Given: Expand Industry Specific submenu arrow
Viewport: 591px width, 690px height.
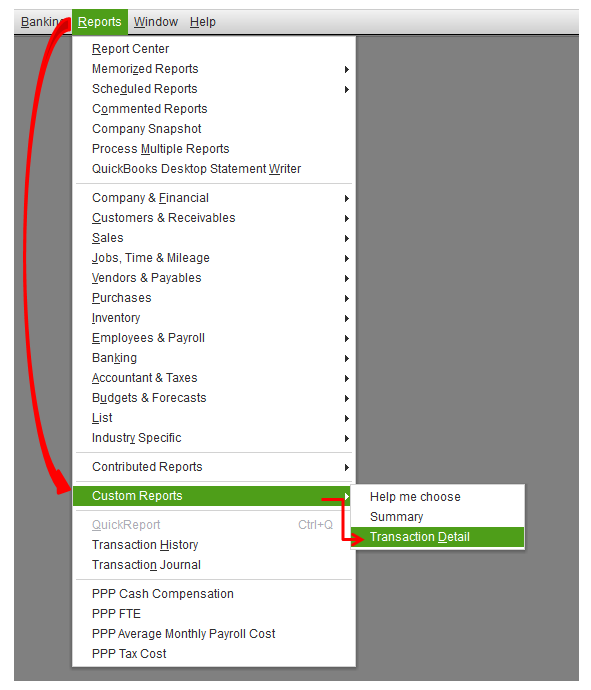Looking at the screenshot, I should coord(347,439).
